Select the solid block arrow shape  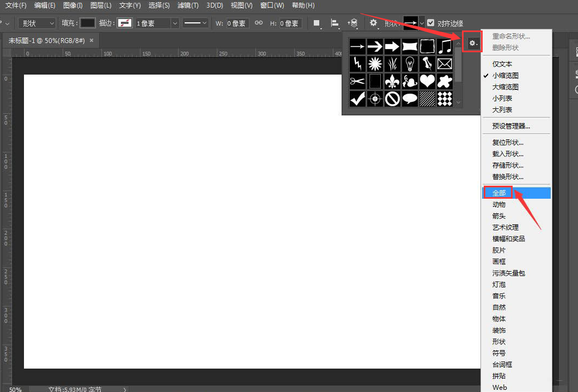tap(392, 47)
